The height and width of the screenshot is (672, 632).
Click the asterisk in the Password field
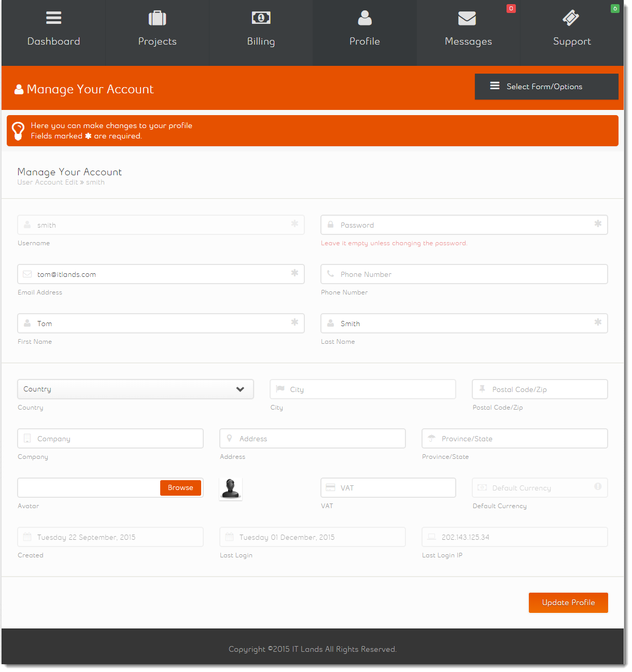(x=598, y=223)
